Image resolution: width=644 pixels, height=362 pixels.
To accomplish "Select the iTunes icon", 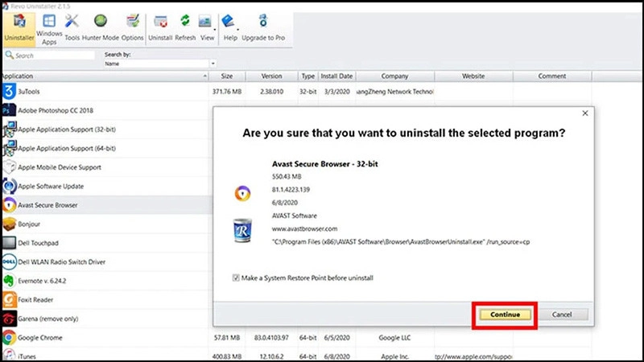I will click(x=9, y=356).
